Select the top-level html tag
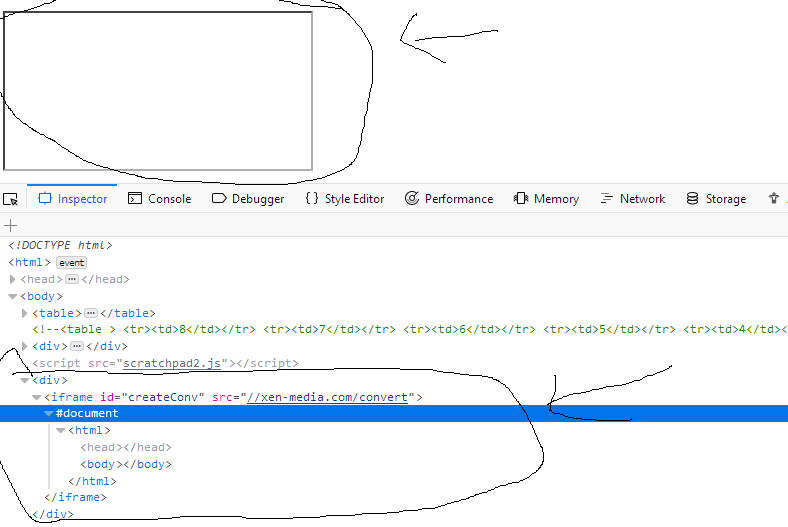This screenshot has width=788, height=527. 29,263
